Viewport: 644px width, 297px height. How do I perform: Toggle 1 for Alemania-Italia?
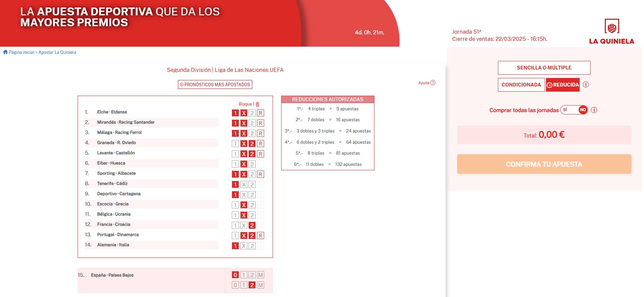click(x=235, y=246)
